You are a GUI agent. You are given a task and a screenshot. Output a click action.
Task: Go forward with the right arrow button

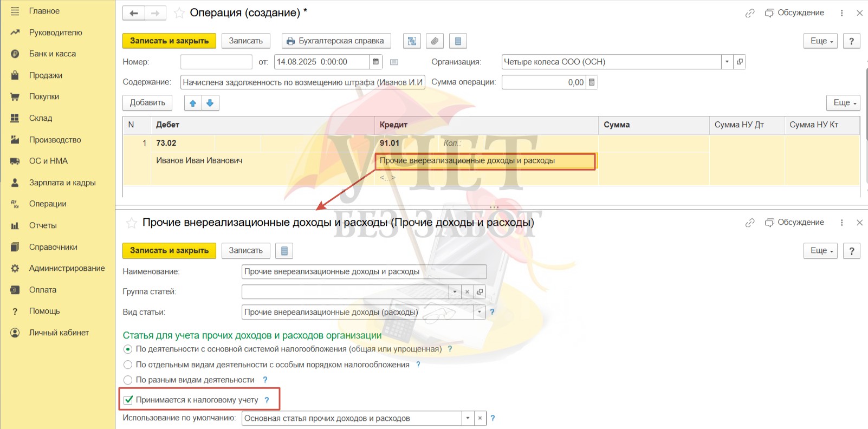[156, 13]
